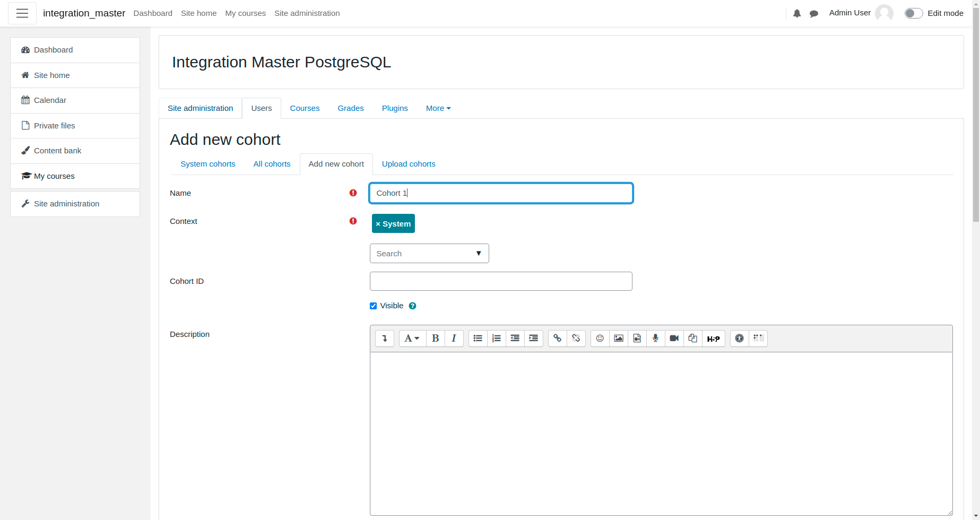Record video with camera icon
The image size is (980, 520).
pos(674,339)
